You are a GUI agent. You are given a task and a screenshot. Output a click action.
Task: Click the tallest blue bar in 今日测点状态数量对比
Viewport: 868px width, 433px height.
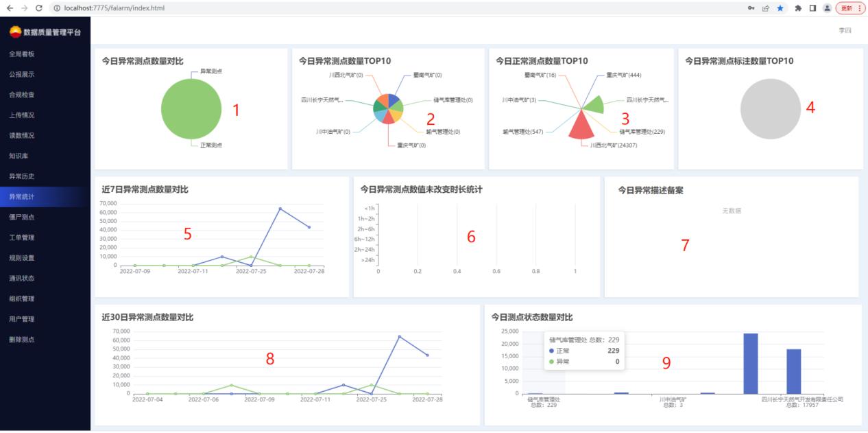[x=750, y=364]
